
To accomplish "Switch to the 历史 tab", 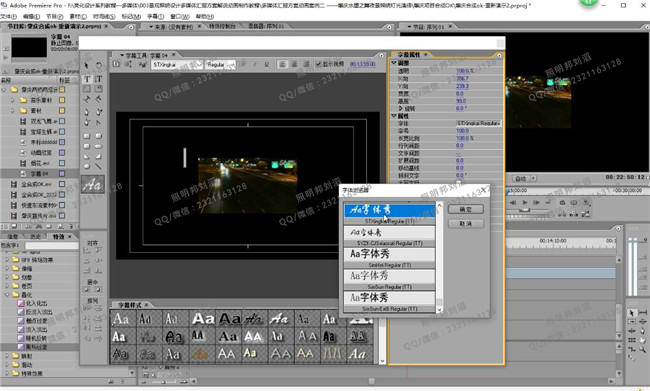I will (36, 237).
